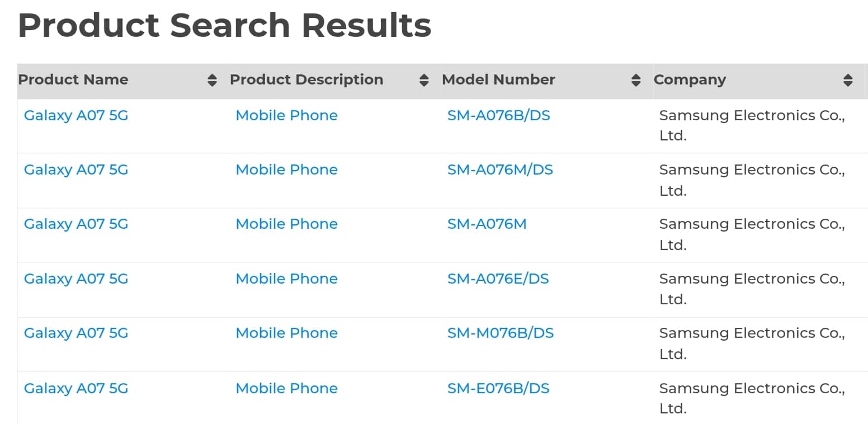Open Galaxy A07 5G in last row
This screenshot has height=424, width=868.
(x=76, y=388)
